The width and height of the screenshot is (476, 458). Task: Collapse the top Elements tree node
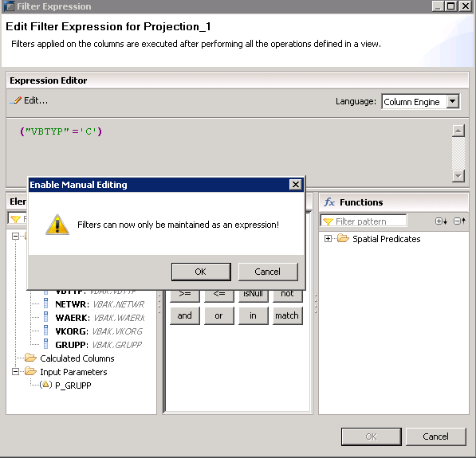(x=15, y=236)
